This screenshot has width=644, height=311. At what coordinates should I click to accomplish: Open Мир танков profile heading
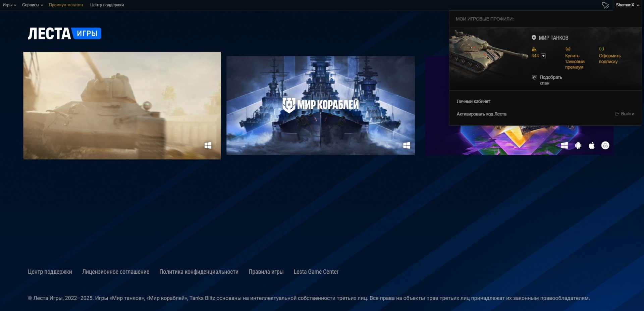(553, 38)
